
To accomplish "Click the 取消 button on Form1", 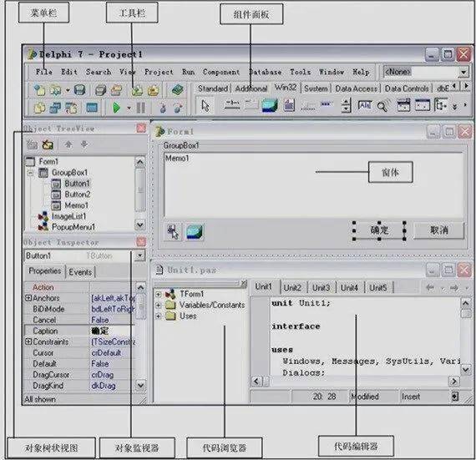I will tap(438, 230).
